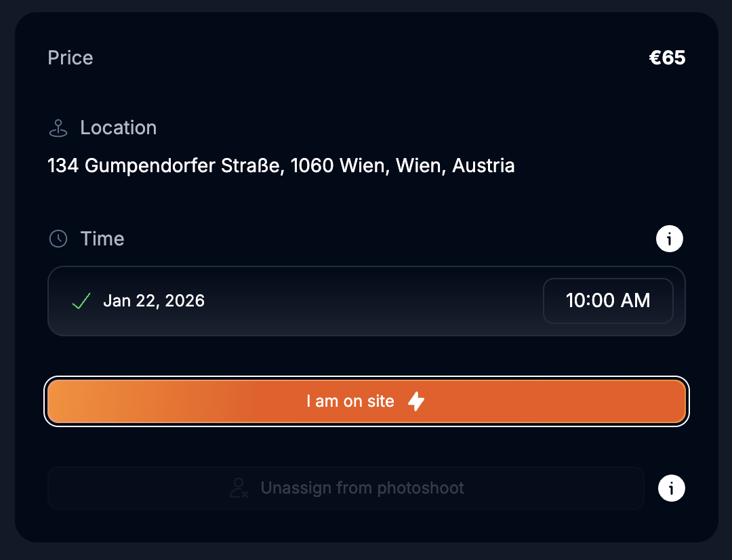Select the Jan 22, 2026 date
Screen dimensions: 732x560
154,301
